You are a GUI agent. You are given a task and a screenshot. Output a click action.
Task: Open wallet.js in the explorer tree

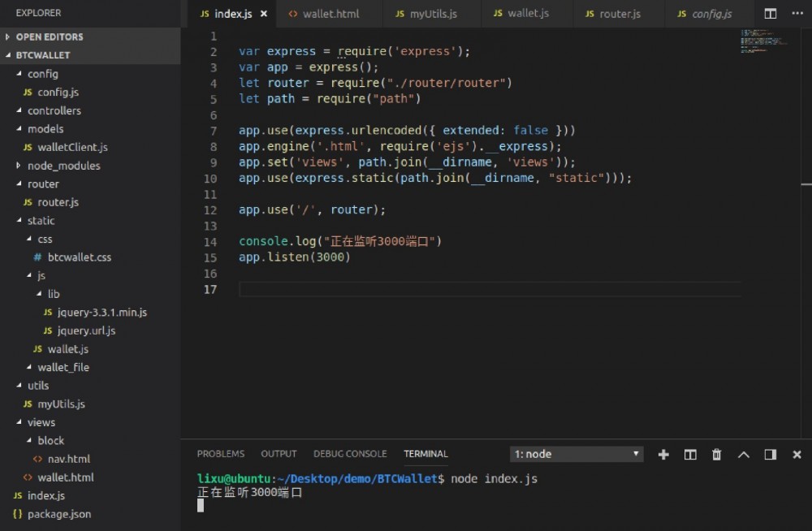90,349
